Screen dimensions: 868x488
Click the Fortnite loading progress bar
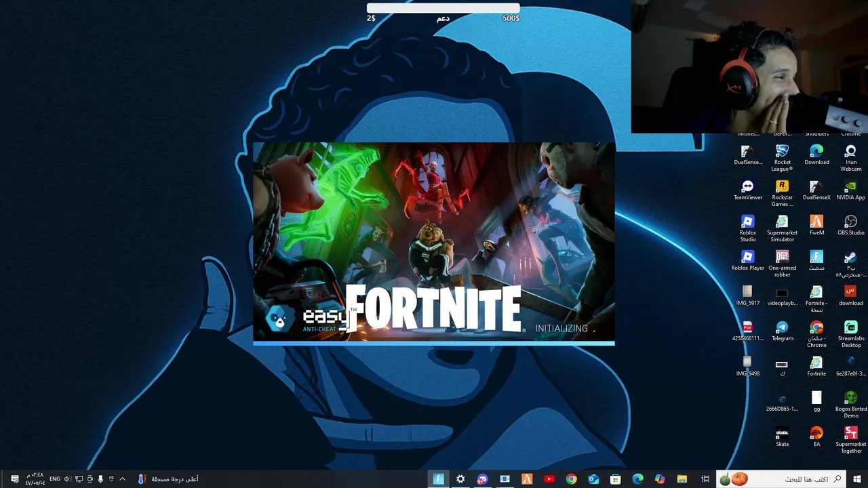434,343
